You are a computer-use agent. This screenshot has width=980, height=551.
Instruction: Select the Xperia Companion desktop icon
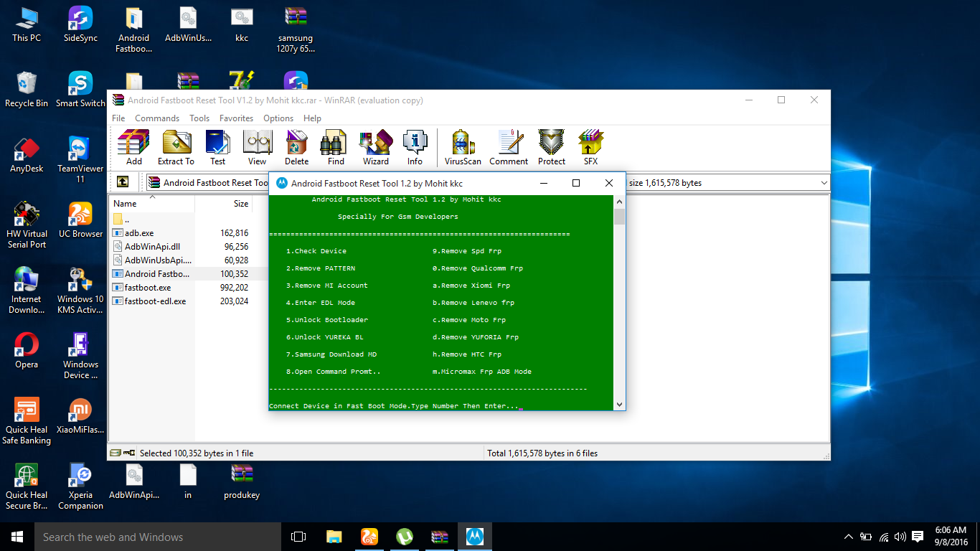(x=80, y=486)
